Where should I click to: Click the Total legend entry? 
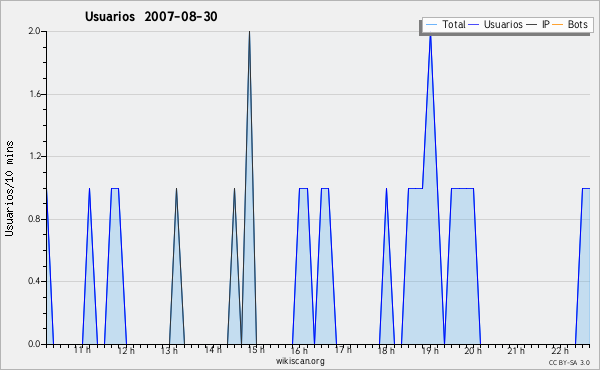[x=445, y=25]
